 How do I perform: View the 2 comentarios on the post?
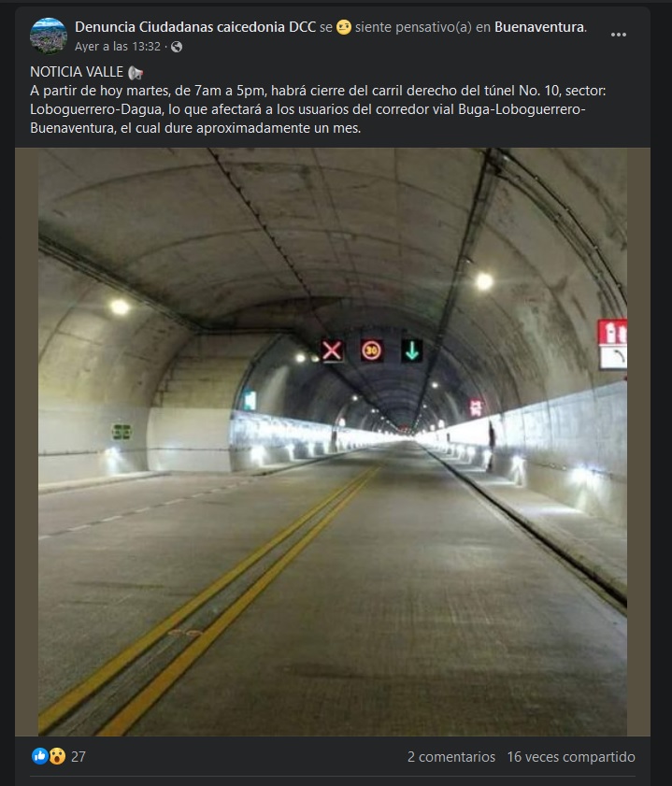click(x=451, y=756)
